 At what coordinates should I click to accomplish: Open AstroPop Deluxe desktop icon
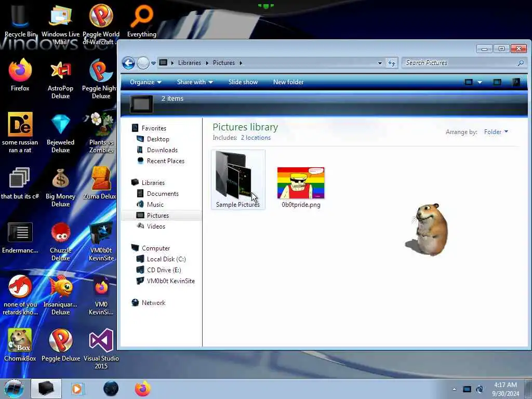60,79
